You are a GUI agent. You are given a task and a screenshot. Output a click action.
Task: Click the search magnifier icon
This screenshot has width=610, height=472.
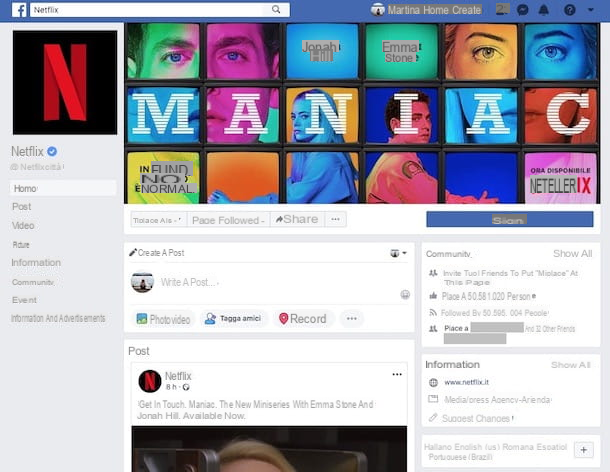coord(276,9)
